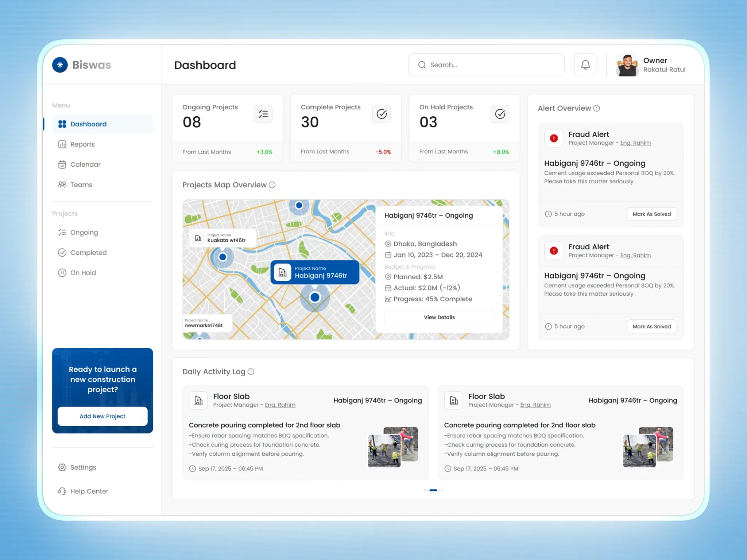
Task: Click the Complete Projects checkmark icon
Action: pyautogui.click(x=382, y=114)
